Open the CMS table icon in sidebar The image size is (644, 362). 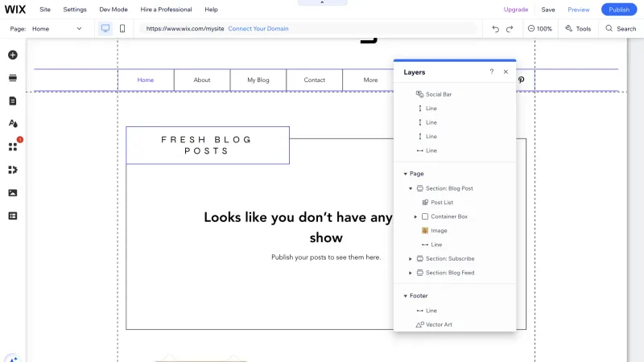pyautogui.click(x=13, y=216)
